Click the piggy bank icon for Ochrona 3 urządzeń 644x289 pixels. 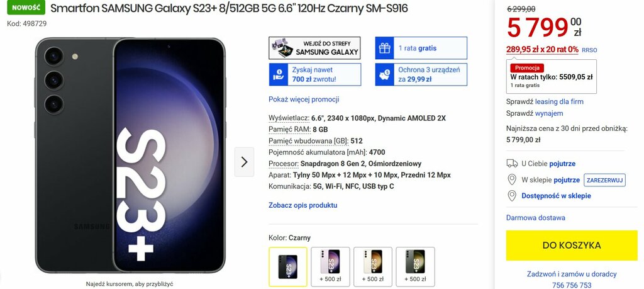click(x=384, y=74)
